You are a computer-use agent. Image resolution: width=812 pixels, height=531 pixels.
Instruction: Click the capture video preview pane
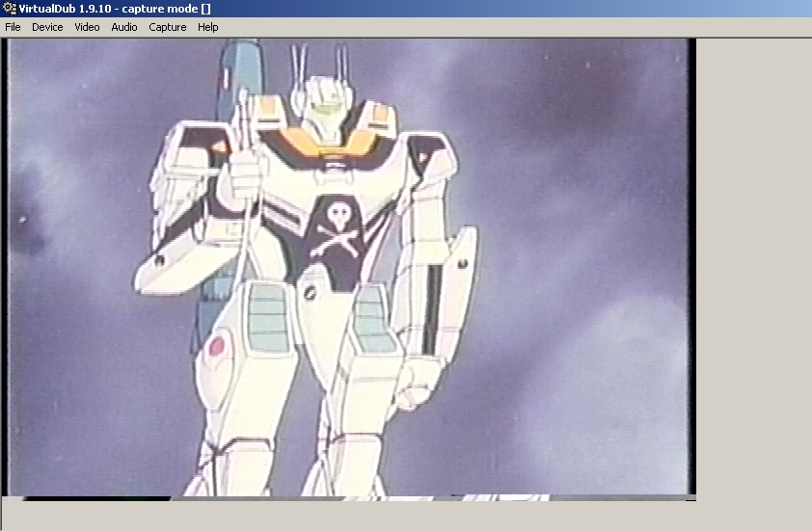tap(348, 269)
